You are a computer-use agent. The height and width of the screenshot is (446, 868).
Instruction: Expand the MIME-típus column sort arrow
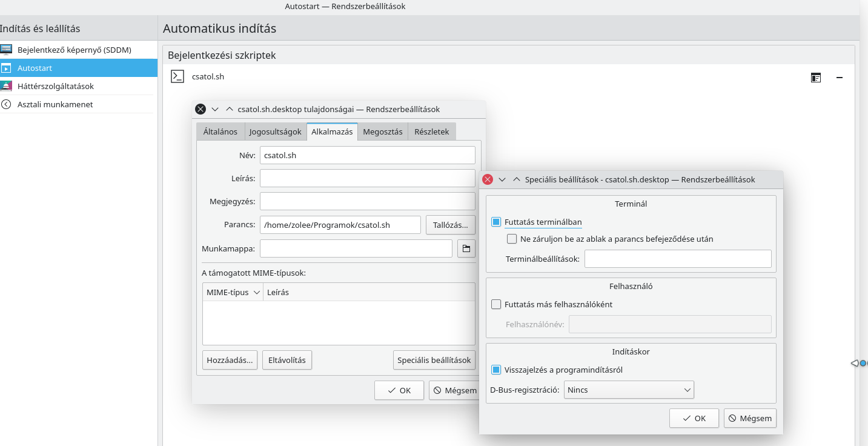(x=257, y=292)
